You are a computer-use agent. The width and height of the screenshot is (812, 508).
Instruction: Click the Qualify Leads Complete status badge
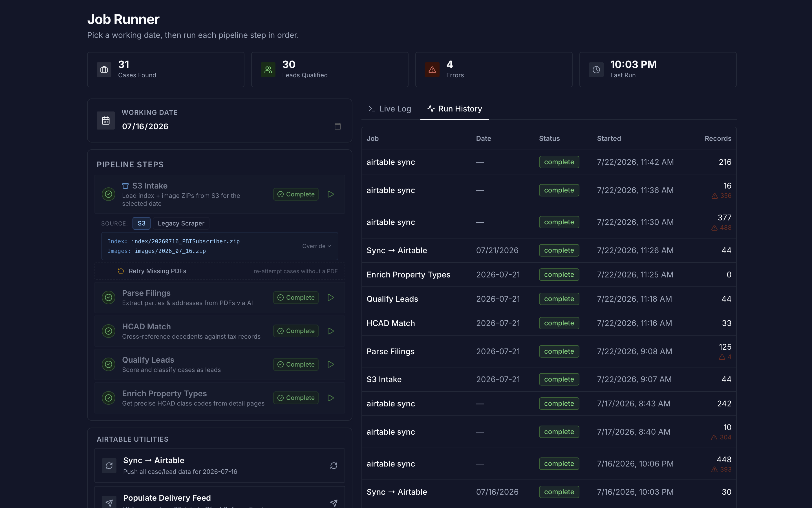[296, 364]
